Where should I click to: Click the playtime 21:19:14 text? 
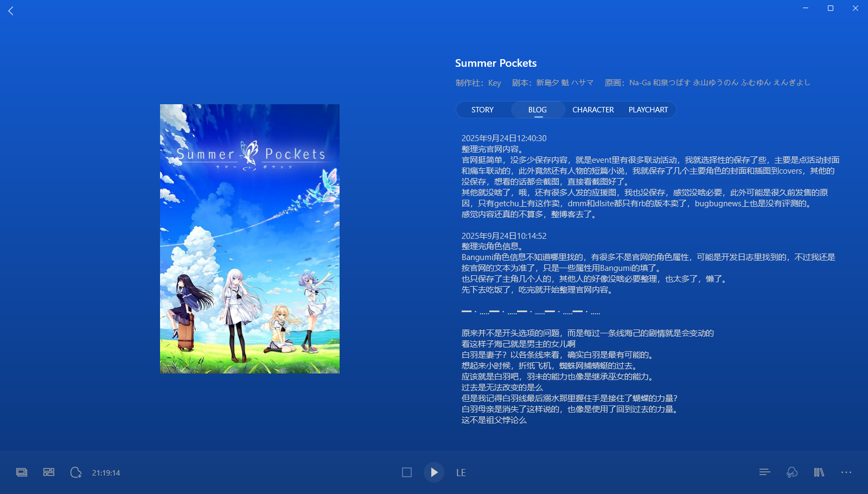click(106, 473)
